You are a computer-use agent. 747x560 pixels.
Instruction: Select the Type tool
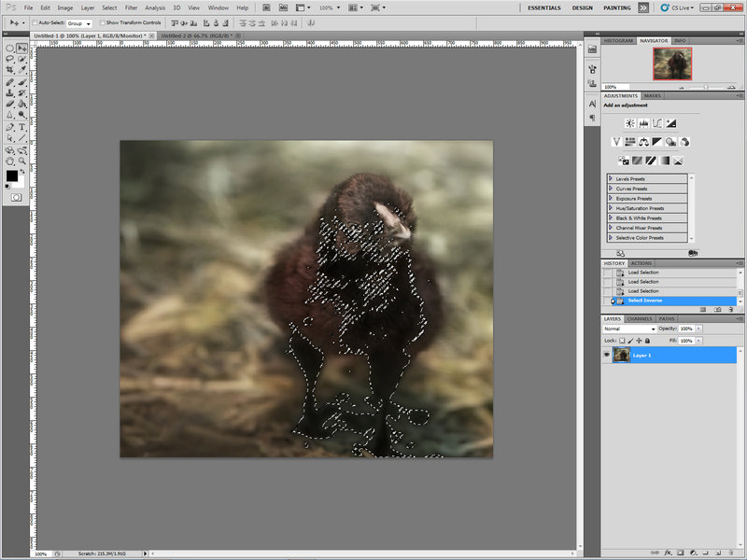coord(21,127)
